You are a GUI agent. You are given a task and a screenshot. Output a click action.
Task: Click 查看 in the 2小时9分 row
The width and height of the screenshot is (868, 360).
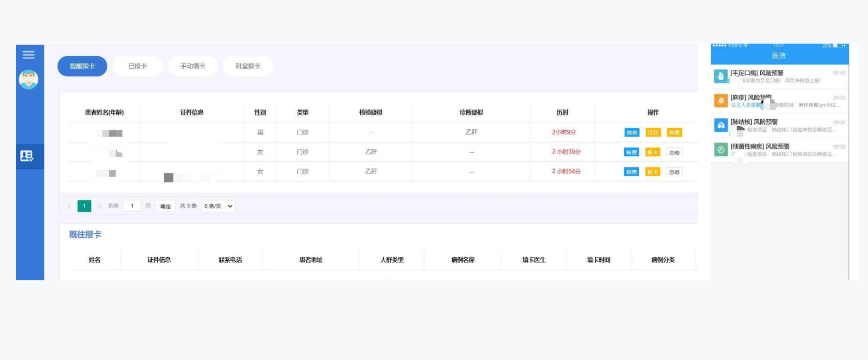(674, 133)
